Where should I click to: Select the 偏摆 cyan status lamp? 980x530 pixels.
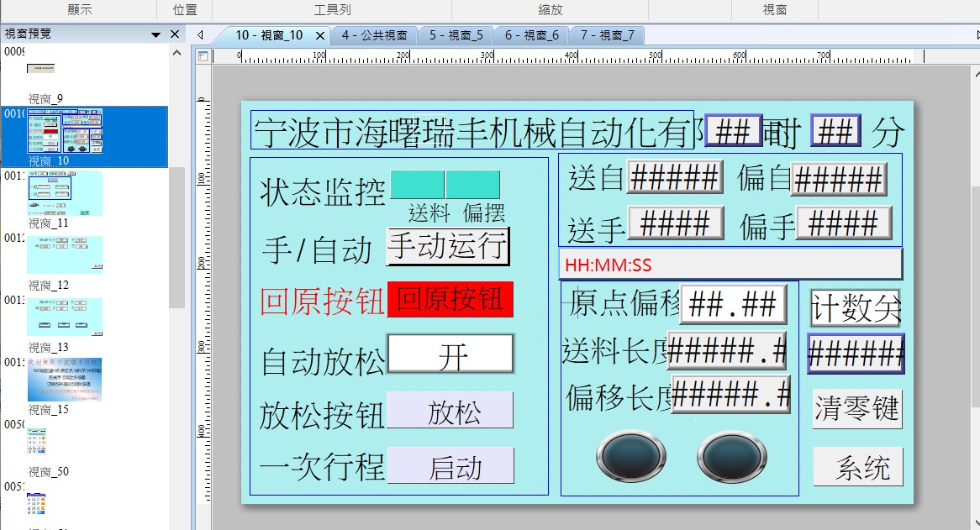pos(472,185)
